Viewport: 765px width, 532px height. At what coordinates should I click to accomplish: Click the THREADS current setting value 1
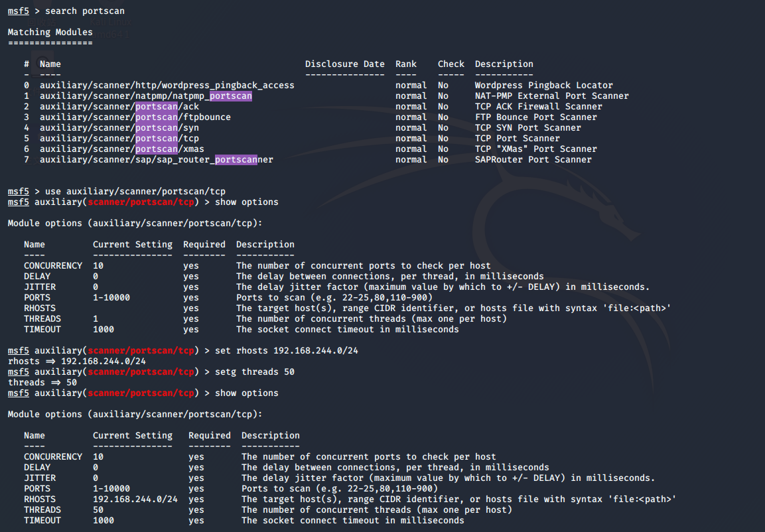click(95, 319)
